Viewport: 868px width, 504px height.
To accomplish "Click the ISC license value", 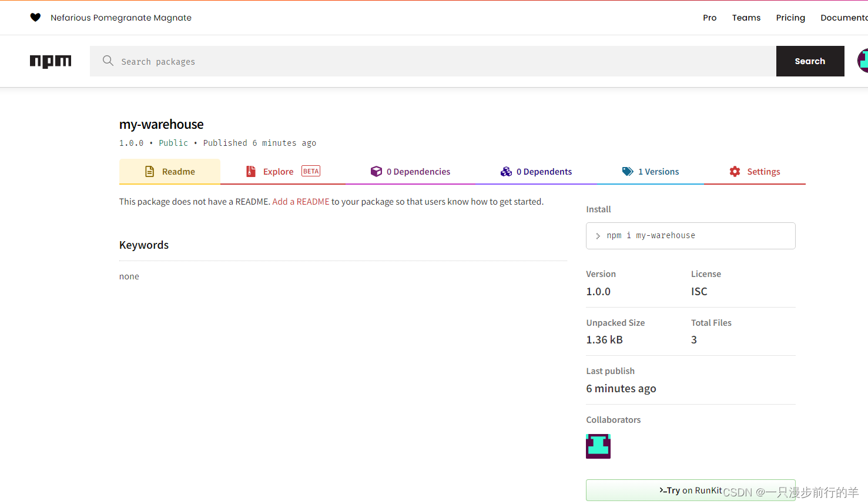I will [699, 292].
